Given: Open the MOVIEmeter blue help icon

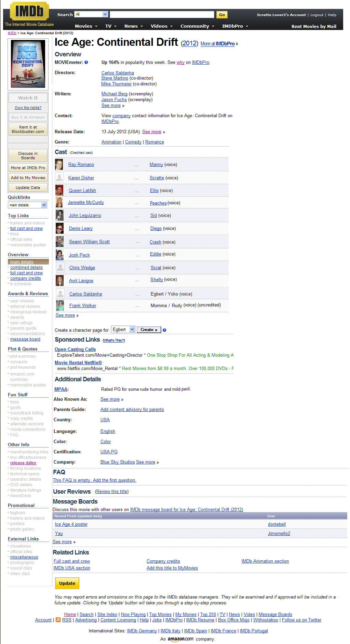Looking at the screenshot, I should 86,62.
